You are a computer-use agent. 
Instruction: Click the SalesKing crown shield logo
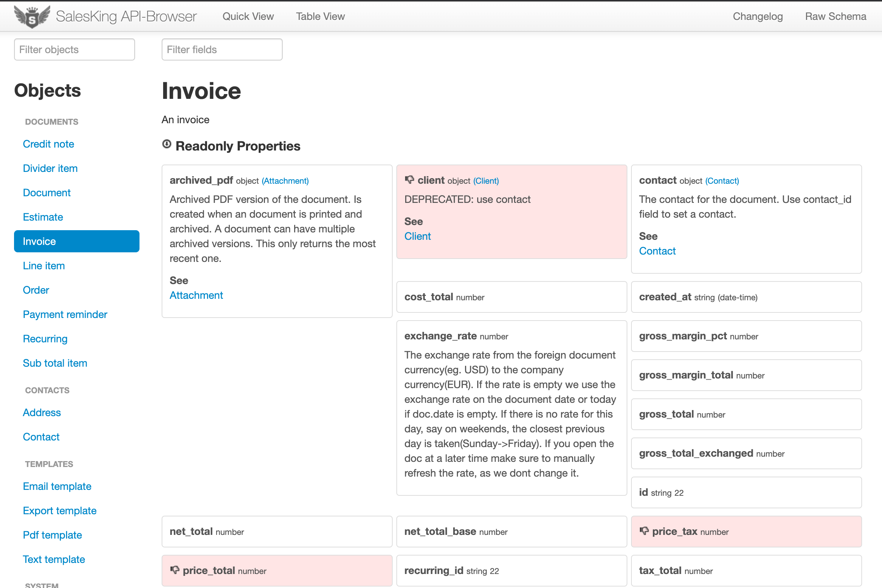pyautogui.click(x=32, y=17)
